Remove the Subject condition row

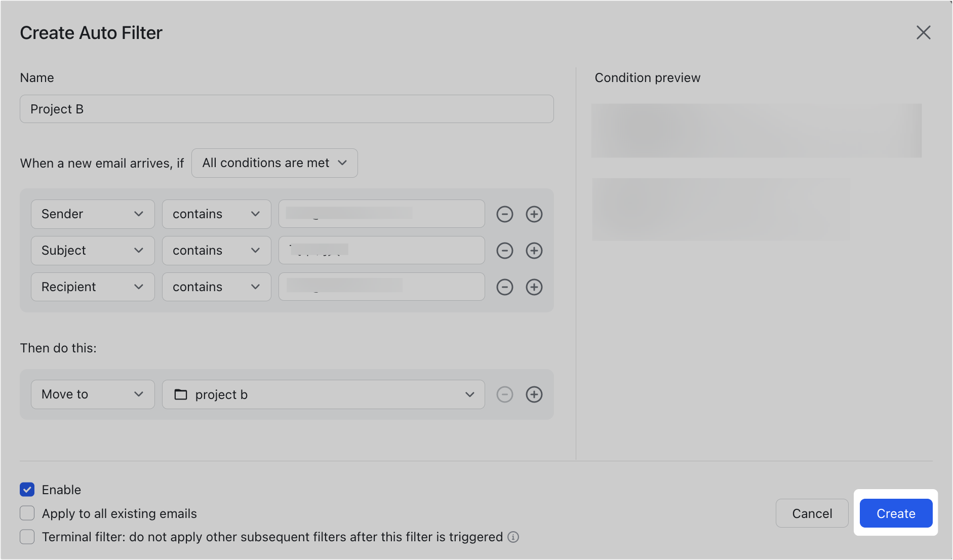pyautogui.click(x=504, y=250)
